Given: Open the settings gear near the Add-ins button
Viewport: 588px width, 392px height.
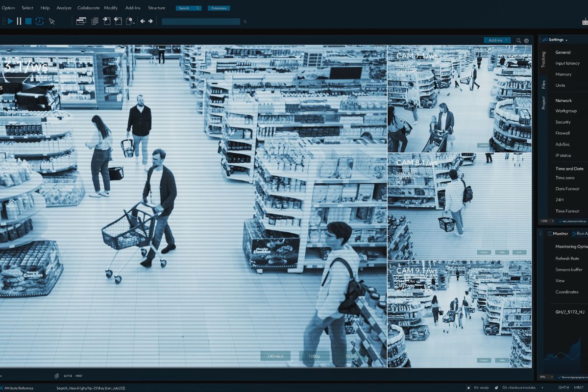Looking at the screenshot, I should point(526,40).
